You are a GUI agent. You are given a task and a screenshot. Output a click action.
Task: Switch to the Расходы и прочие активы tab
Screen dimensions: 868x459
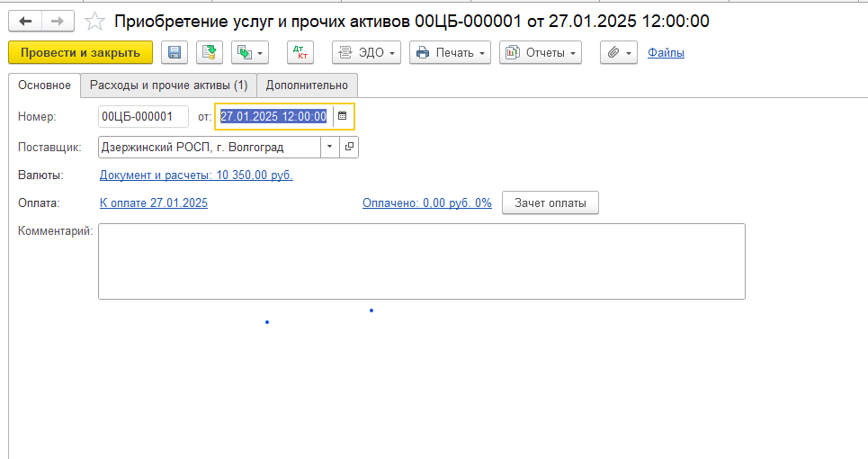coord(168,85)
